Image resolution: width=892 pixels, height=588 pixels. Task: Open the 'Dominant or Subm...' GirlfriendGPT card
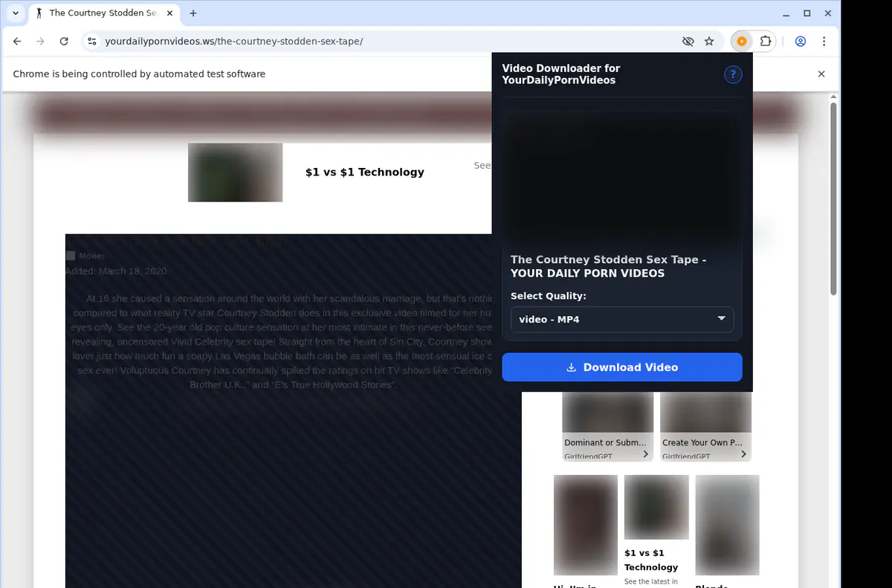click(607, 425)
